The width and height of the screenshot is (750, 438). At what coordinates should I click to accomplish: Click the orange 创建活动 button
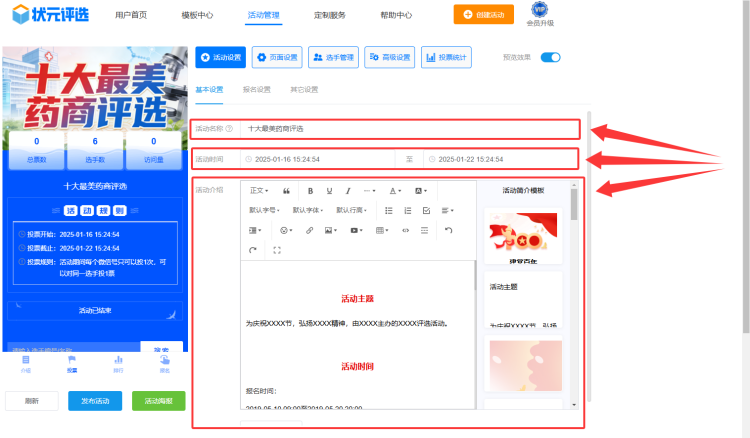tap(484, 14)
